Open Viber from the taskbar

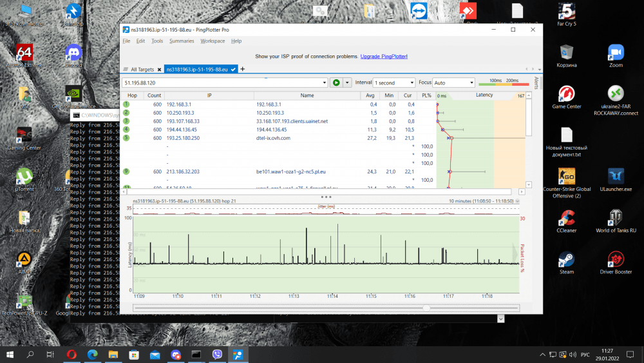(217, 354)
